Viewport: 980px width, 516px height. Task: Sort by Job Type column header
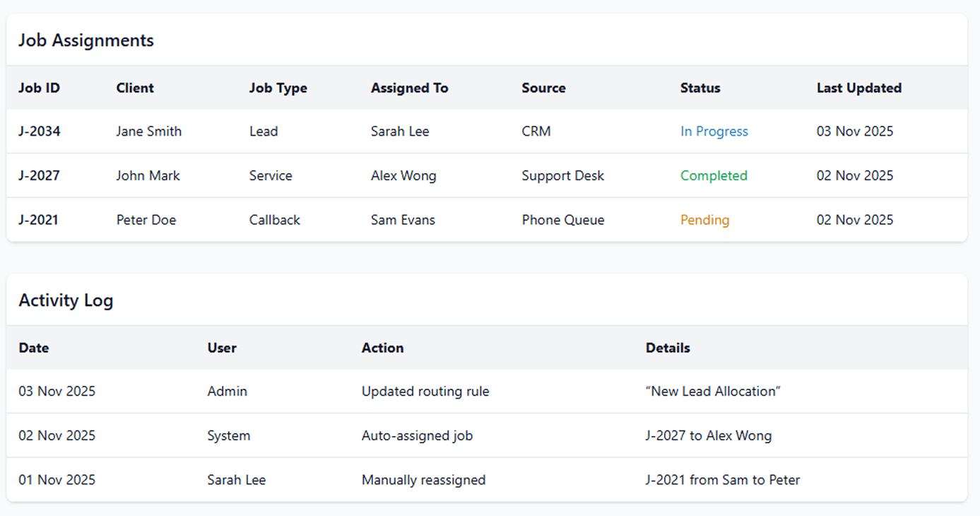point(278,88)
